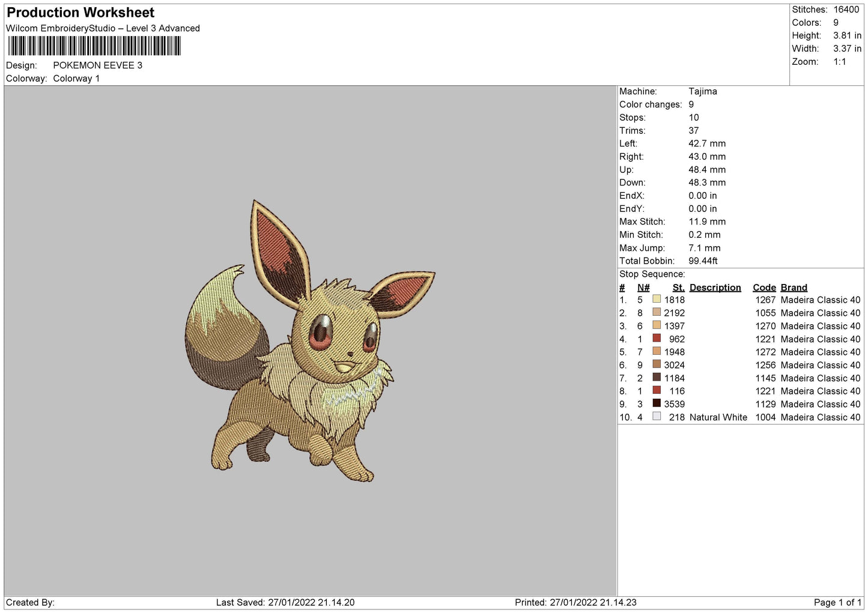Click stitch count '1397' in stop 3 row
The width and height of the screenshot is (868, 613).
[675, 326]
